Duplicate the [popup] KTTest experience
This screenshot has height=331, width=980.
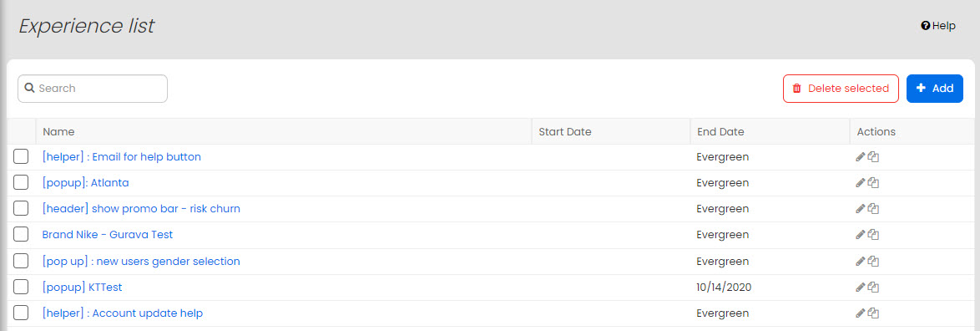pos(874,288)
